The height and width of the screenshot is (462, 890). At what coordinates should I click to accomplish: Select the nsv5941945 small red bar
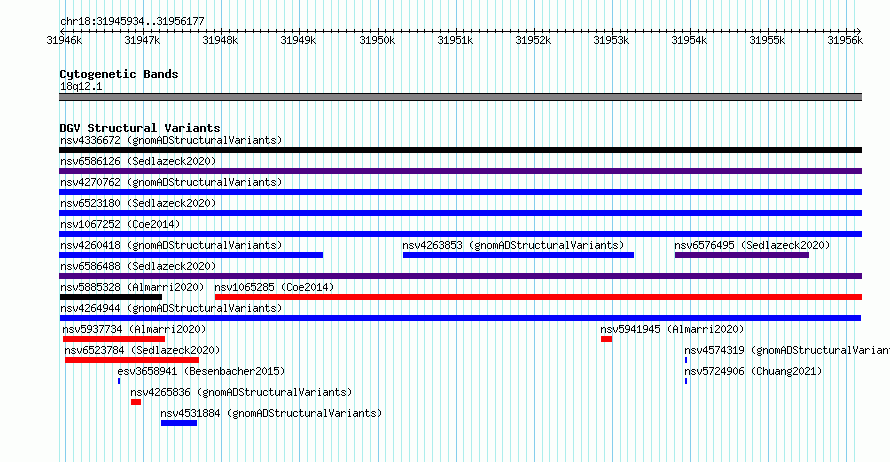[607, 339]
